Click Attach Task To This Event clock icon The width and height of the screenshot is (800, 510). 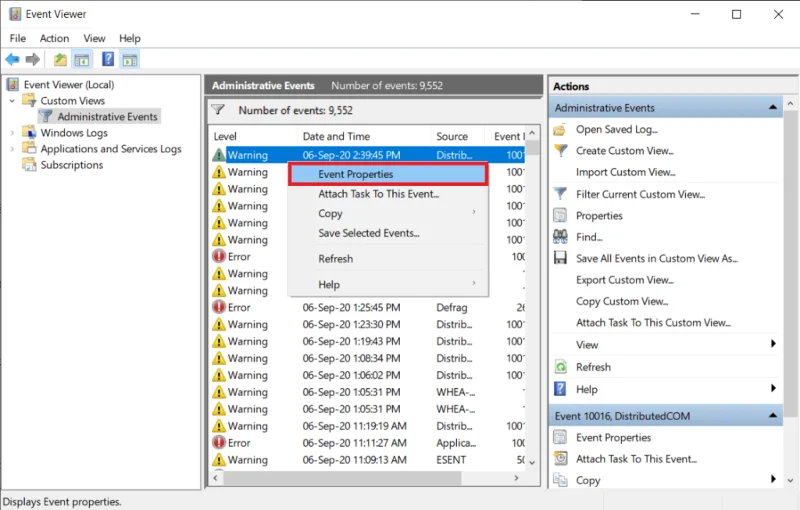(560, 458)
